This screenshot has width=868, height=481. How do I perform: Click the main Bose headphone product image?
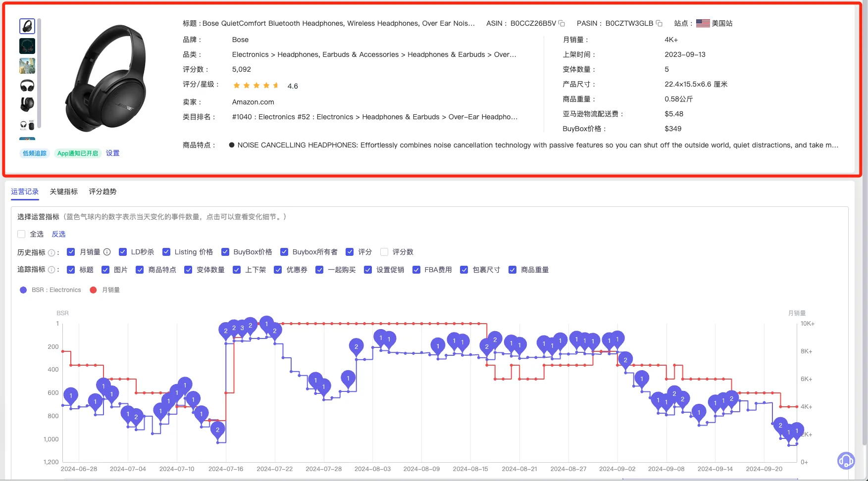point(106,78)
